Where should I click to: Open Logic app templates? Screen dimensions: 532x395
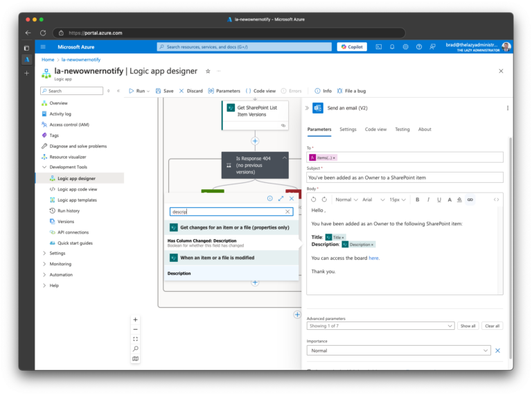[x=77, y=200]
